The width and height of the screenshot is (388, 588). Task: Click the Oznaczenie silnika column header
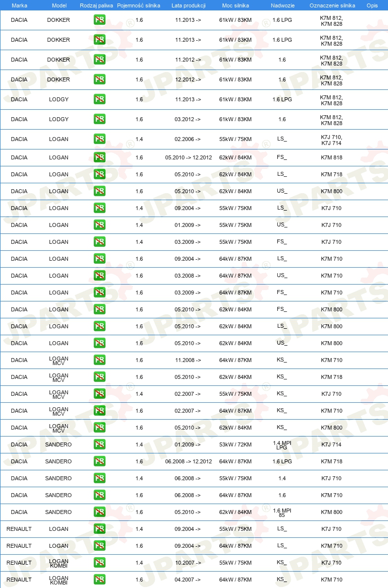332,5
